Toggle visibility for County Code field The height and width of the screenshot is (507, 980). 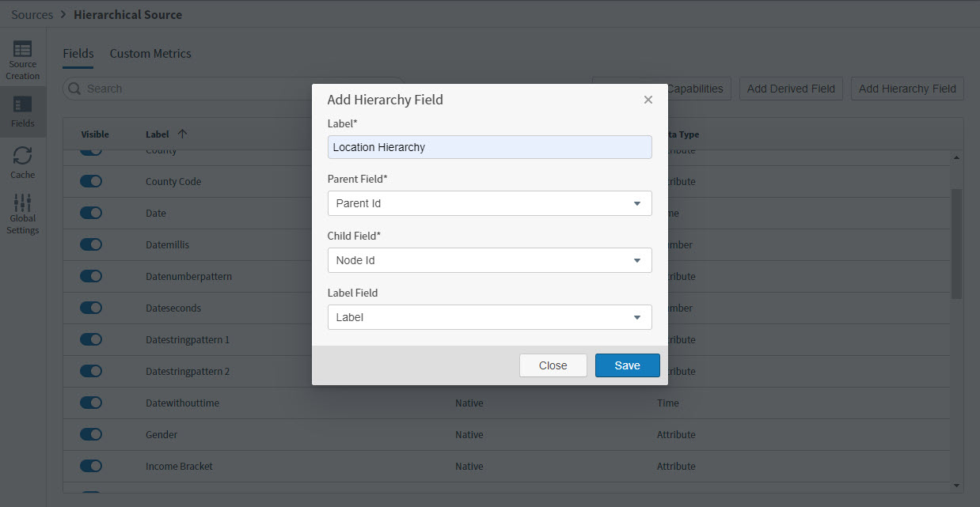coord(90,181)
